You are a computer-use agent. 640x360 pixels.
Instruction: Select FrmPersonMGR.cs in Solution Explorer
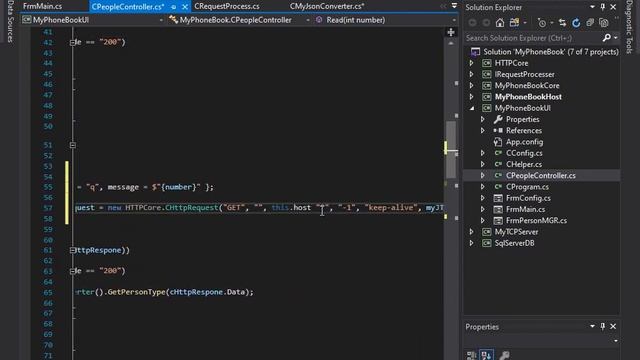tap(536, 220)
